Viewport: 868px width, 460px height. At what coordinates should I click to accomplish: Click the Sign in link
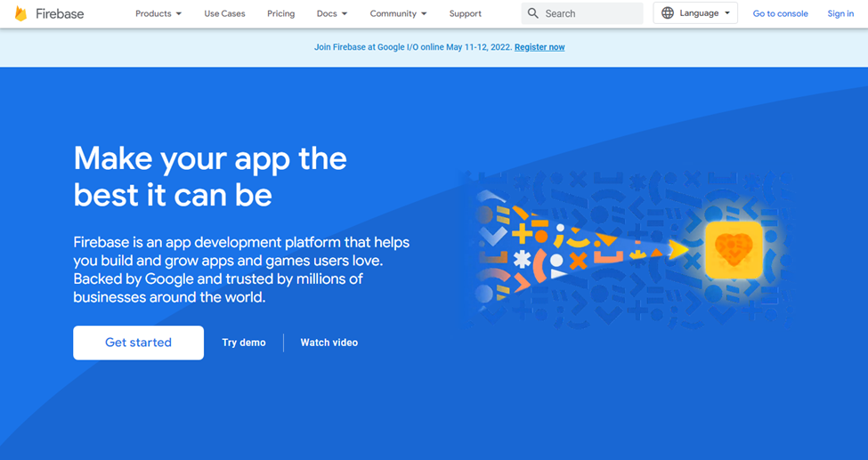(x=840, y=13)
